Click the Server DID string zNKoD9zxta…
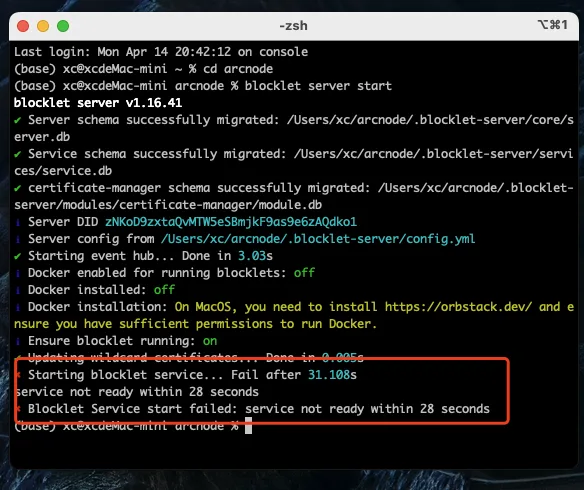 tap(231, 222)
